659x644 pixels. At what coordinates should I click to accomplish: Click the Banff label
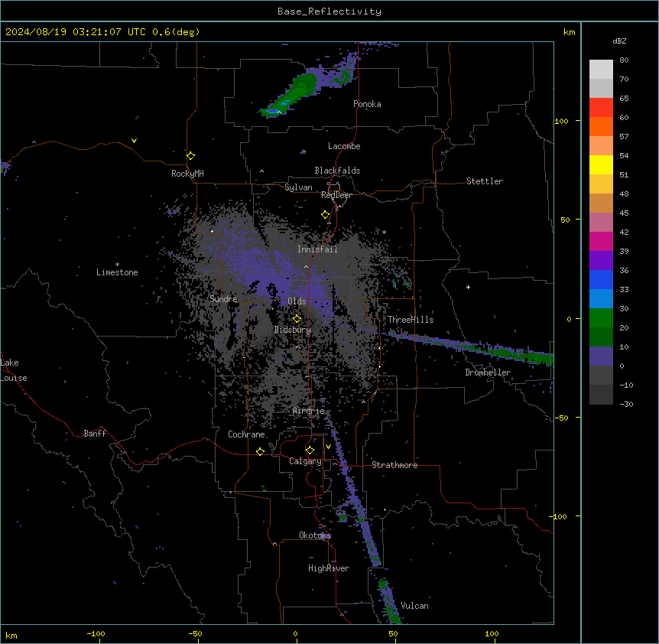(x=95, y=434)
